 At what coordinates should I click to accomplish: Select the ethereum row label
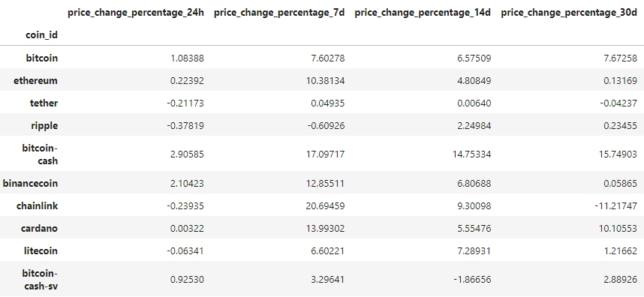click(36, 81)
